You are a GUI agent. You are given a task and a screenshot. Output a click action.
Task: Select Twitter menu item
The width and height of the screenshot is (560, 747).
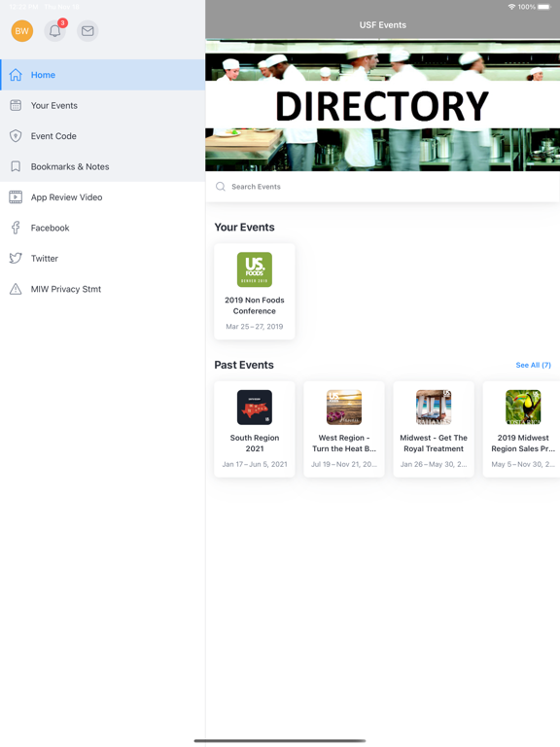103,258
